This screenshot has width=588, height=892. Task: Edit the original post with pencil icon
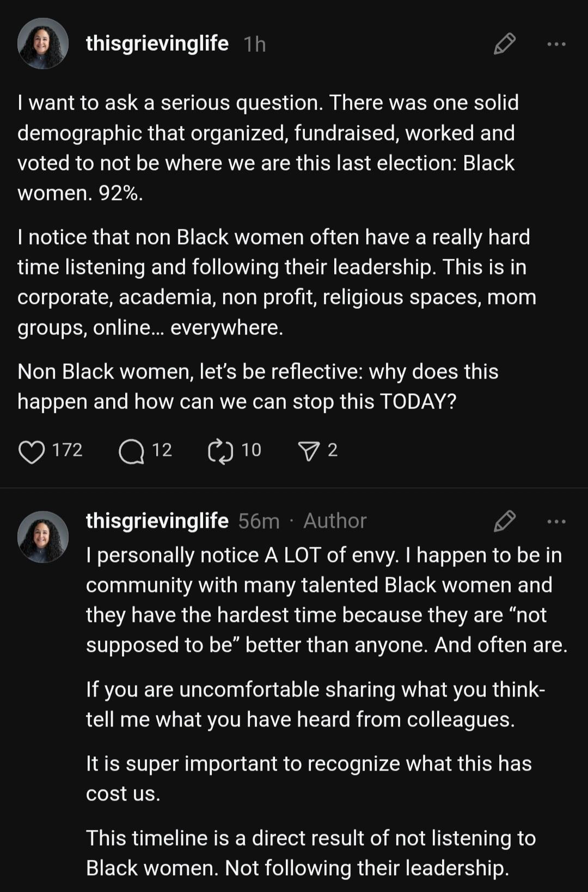[504, 44]
